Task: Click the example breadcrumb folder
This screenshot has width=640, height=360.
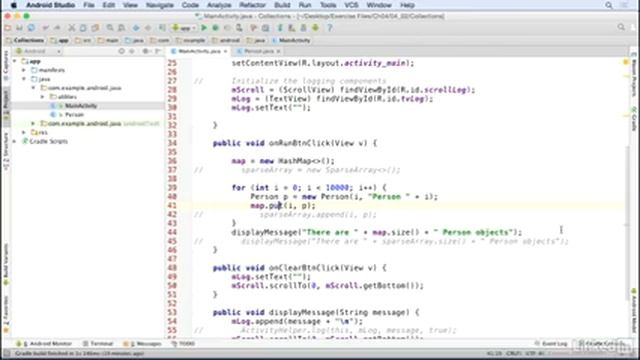Action: coord(191,40)
